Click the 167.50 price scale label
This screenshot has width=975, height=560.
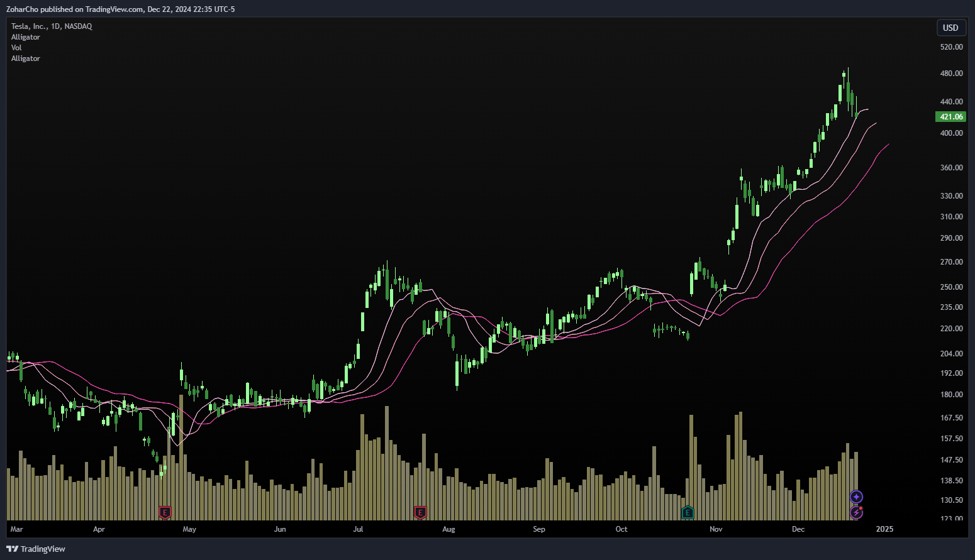951,418
